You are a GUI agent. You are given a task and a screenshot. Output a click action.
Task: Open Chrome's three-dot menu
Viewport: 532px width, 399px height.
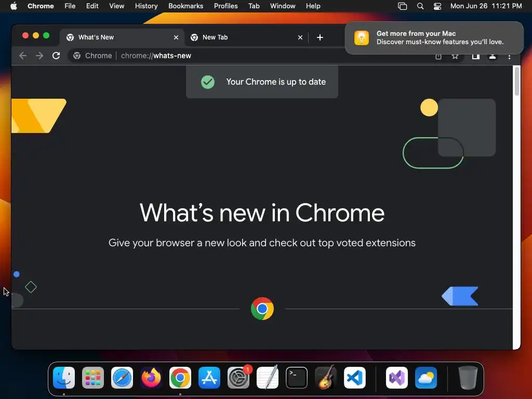[x=509, y=57]
